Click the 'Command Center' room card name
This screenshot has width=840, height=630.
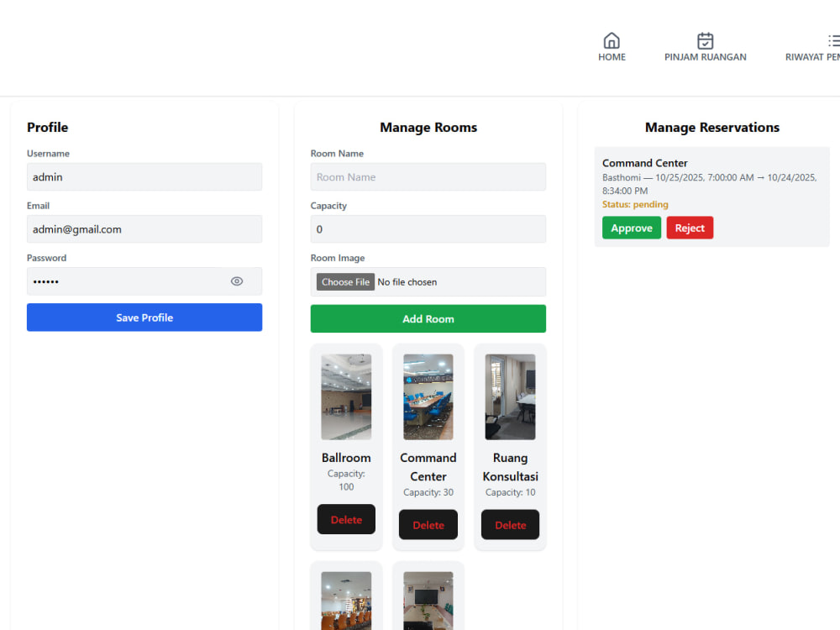click(428, 467)
